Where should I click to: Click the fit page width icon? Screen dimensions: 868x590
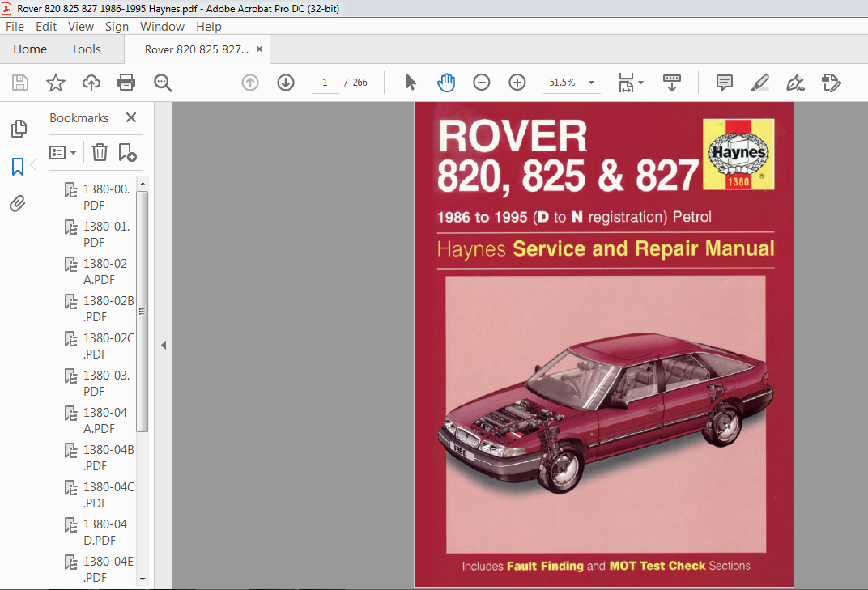[x=626, y=83]
